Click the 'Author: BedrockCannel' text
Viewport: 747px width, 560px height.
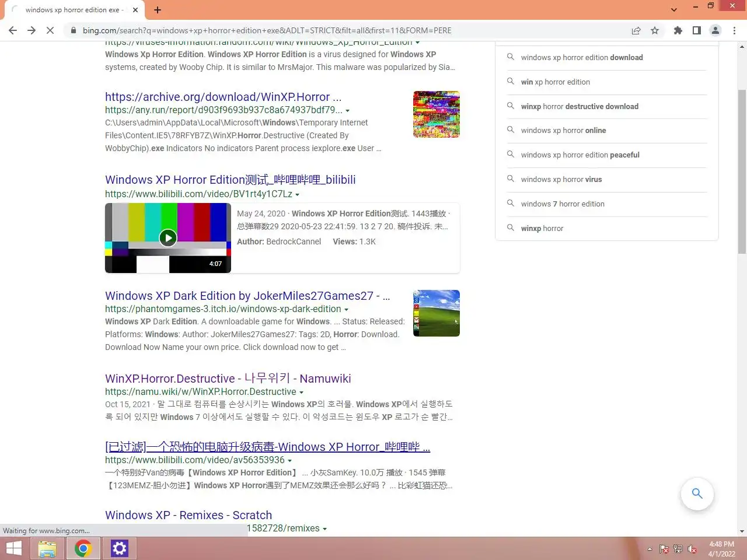[279, 242]
